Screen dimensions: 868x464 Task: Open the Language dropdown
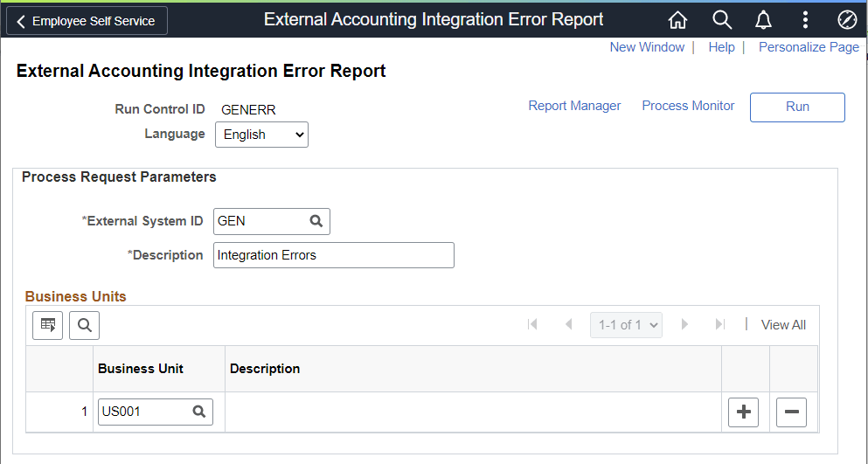(x=262, y=135)
